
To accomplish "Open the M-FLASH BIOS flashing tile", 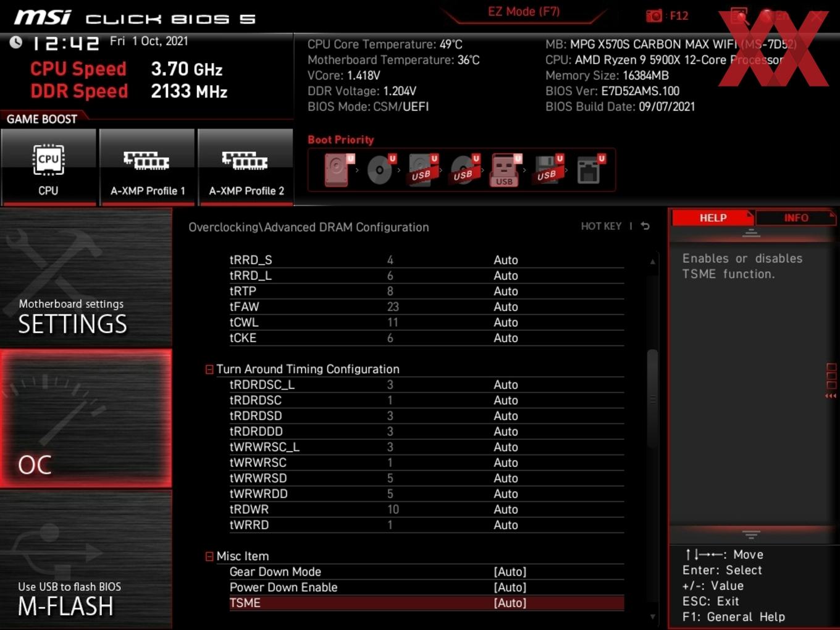I will pos(86,560).
